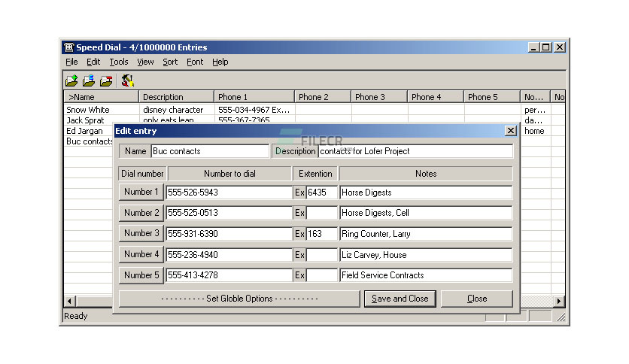This screenshot has height=364, width=629.
Task: Open the View menu
Action: click(x=145, y=62)
